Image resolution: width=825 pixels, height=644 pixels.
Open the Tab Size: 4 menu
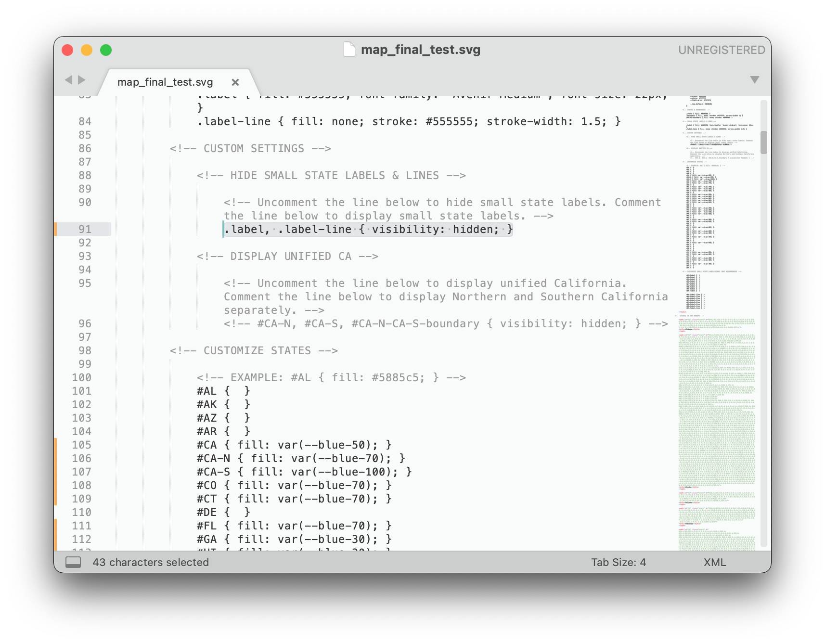tap(619, 562)
